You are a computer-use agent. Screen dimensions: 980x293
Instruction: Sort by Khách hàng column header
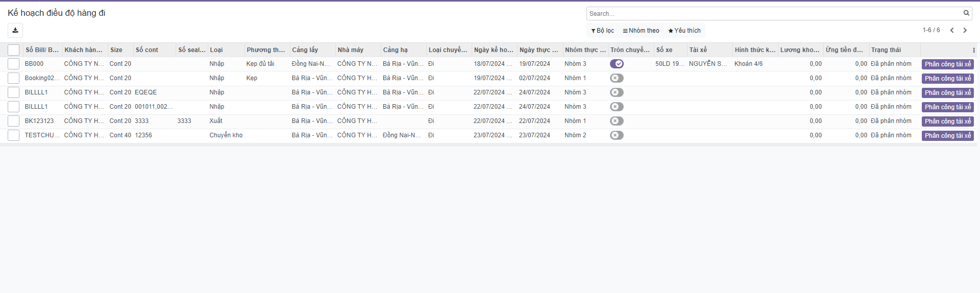83,50
